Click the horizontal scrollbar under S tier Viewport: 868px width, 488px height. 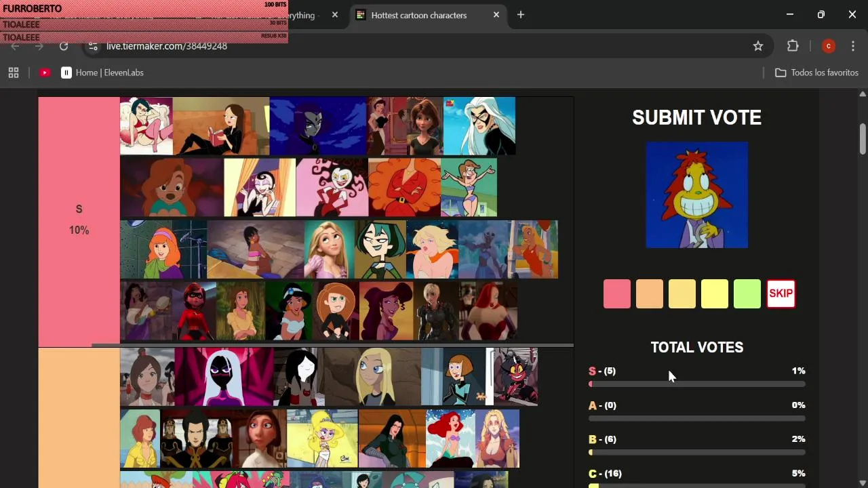pos(332,345)
